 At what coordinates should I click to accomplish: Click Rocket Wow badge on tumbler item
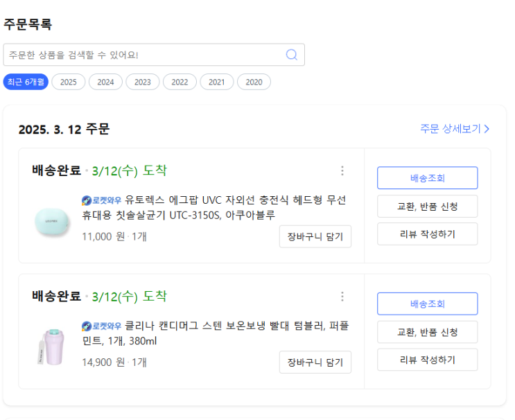(101, 326)
